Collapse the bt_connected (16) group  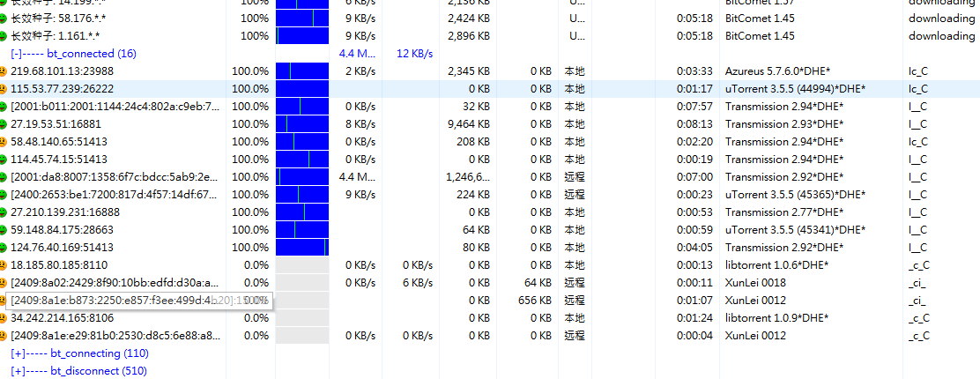[x=16, y=54]
